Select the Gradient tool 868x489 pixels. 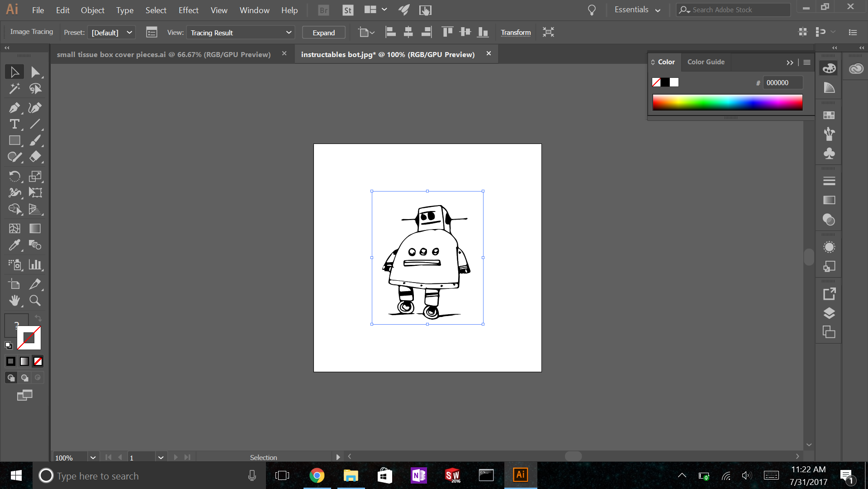pos(35,229)
